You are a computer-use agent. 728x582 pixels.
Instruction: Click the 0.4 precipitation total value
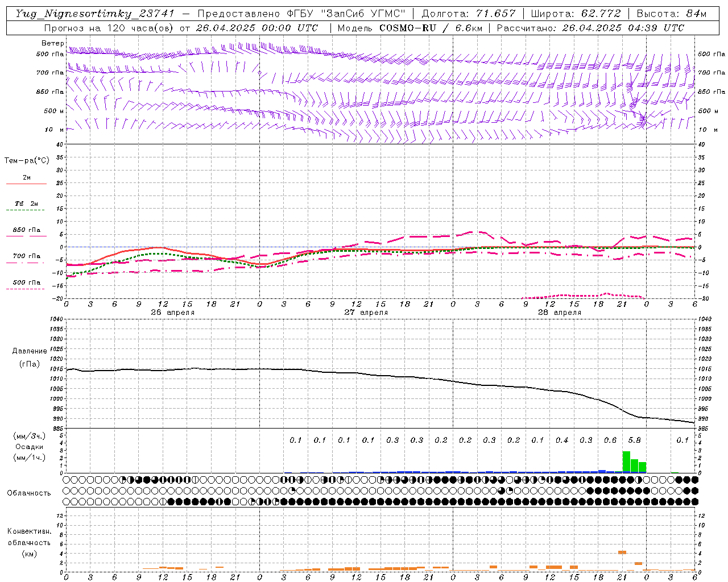coord(562,440)
